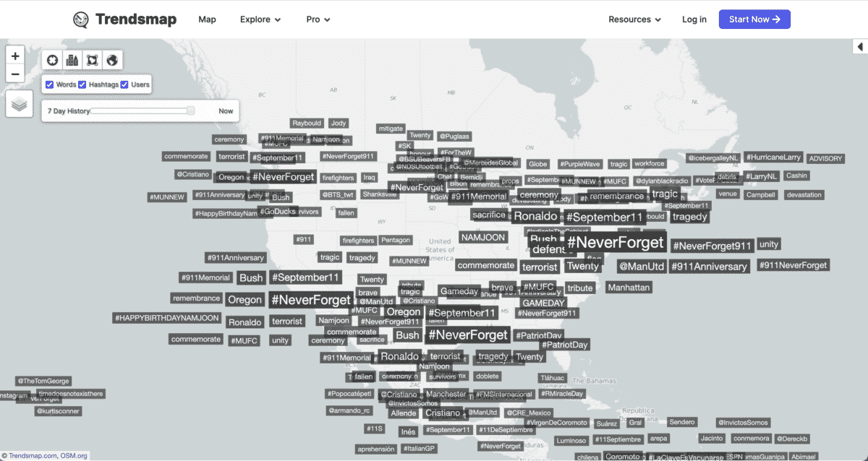Click the #HurricaneLarry hashtag
The width and height of the screenshot is (868, 461).
(773, 157)
